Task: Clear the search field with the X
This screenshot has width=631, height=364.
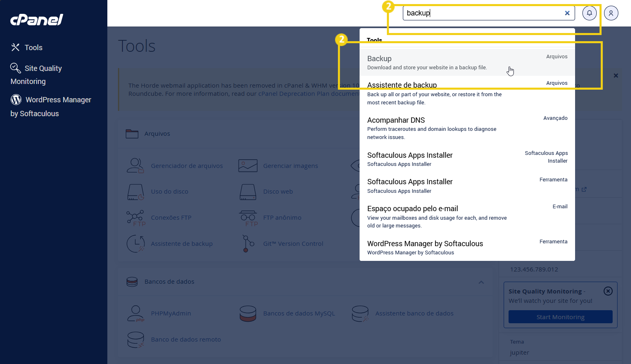Action: [x=567, y=13]
